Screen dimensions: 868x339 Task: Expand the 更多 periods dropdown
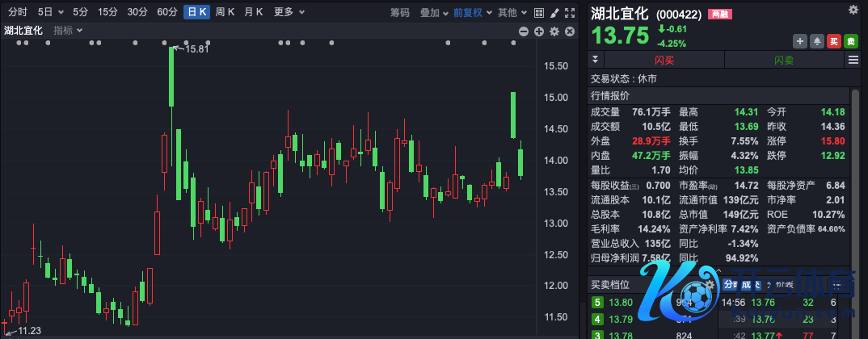pos(289,12)
